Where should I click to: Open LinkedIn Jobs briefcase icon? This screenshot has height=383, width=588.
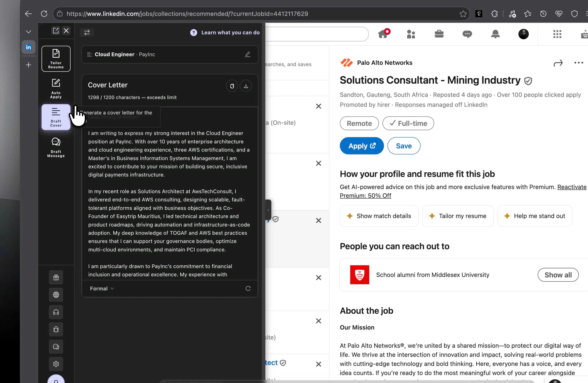point(439,34)
